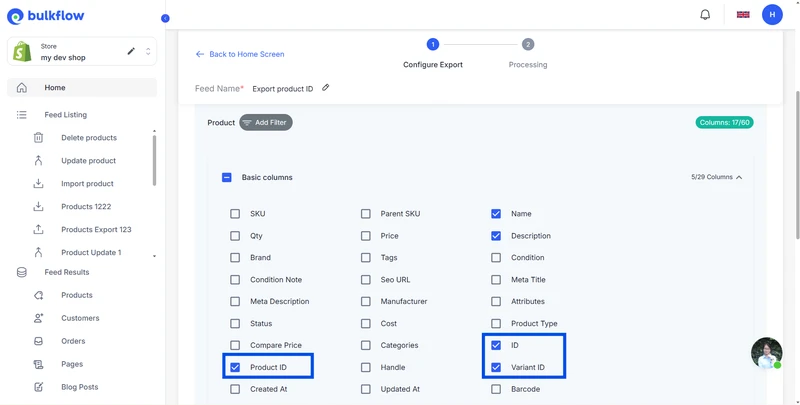Open Orders in the sidebar
800x405 pixels.
(x=73, y=341)
